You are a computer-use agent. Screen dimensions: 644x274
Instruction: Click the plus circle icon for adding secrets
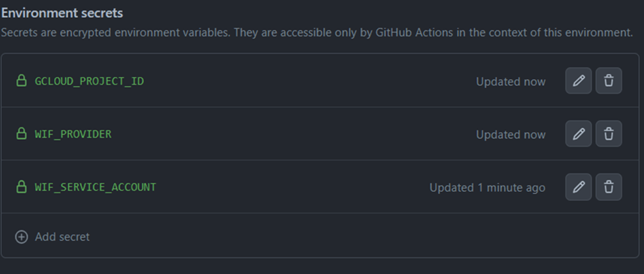point(21,236)
